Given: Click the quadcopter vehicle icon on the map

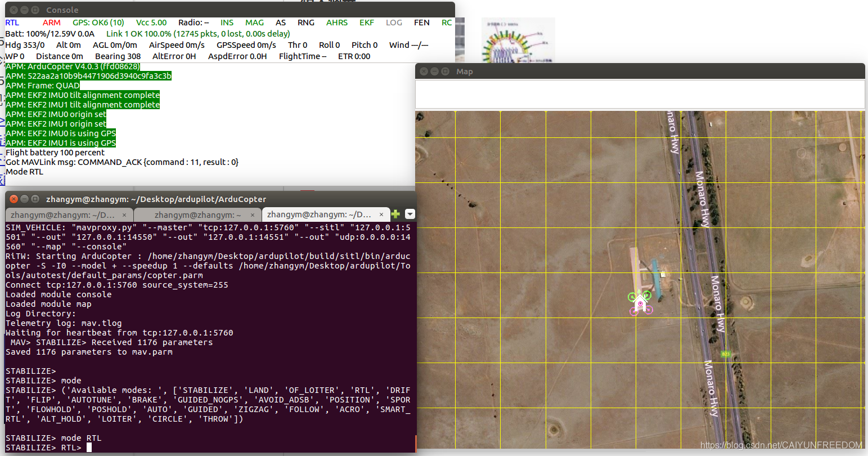Looking at the screenshot, I should tap(640, 303).
